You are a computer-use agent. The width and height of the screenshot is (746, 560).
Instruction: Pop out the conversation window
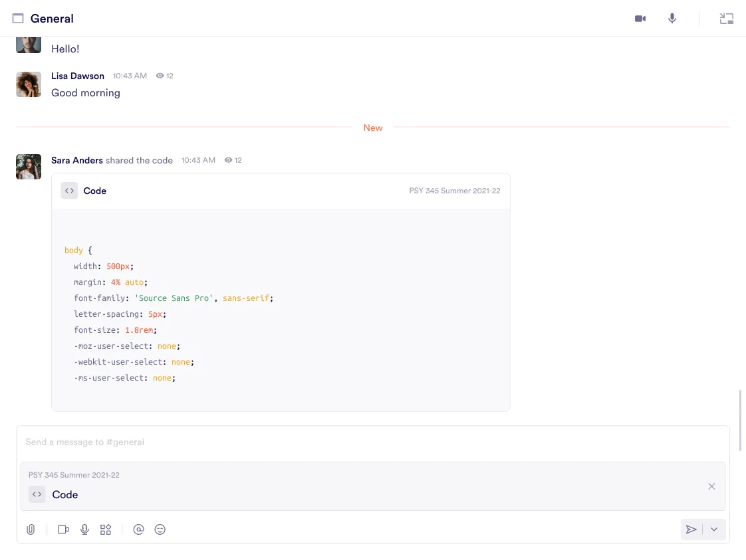click(x=726, y=19)
